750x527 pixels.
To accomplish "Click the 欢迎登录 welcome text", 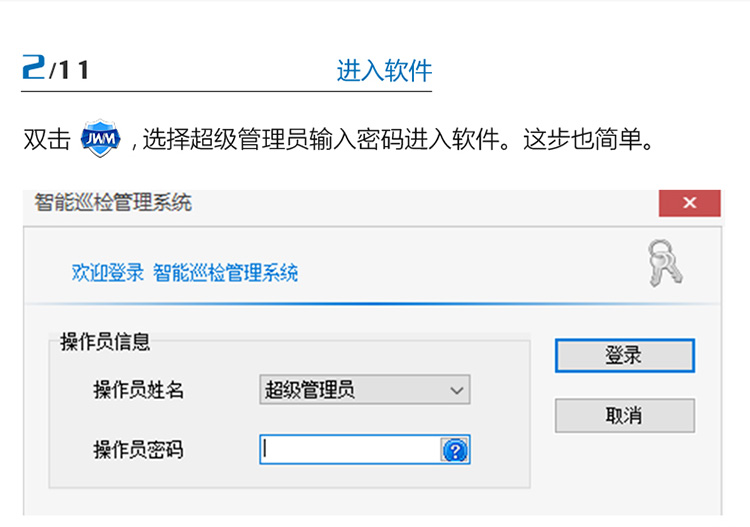I will pyautogui.click(x=108, y=273).
